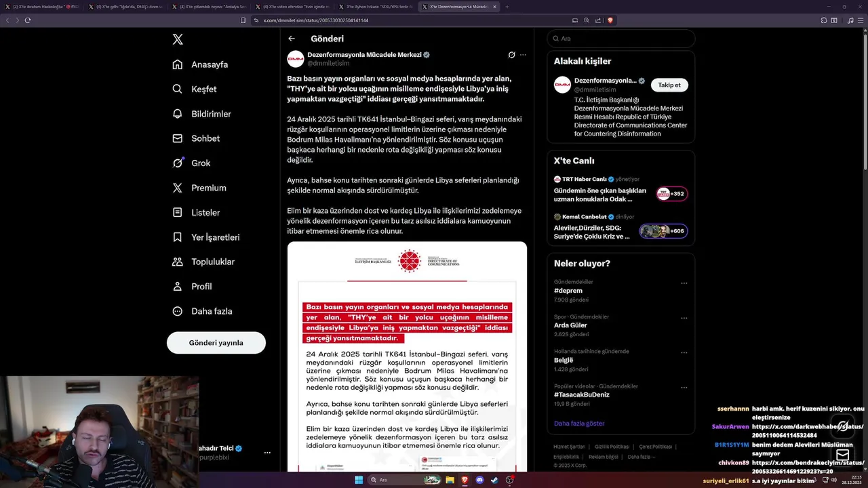Click the address bar URL
The width and height of the screenshot is (868, 488).
tap(315, 20)
